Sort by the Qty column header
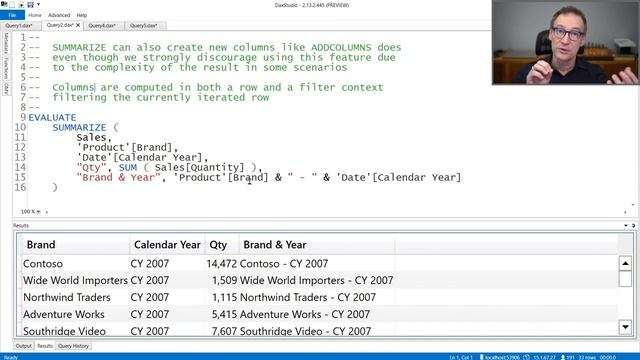 pyautogui.click(x=222, y=244)
